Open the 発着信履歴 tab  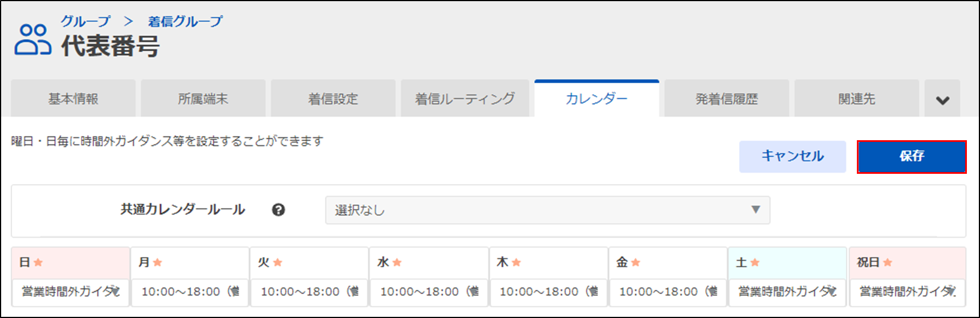click(x=726, y=99)
